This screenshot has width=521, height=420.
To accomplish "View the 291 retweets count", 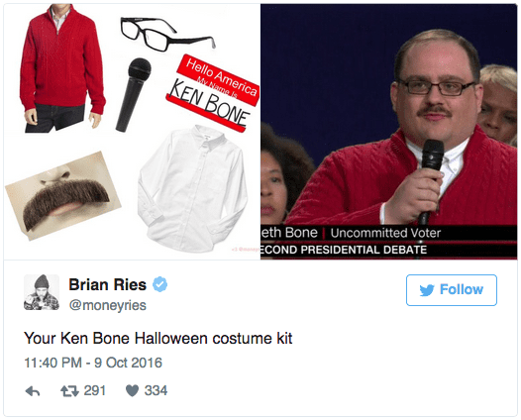I will [x=95, y=390].
